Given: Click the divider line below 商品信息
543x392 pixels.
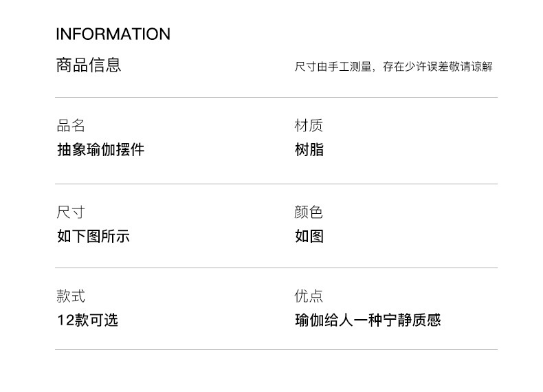Looking at the screenshot, I should tap(276, 97).
